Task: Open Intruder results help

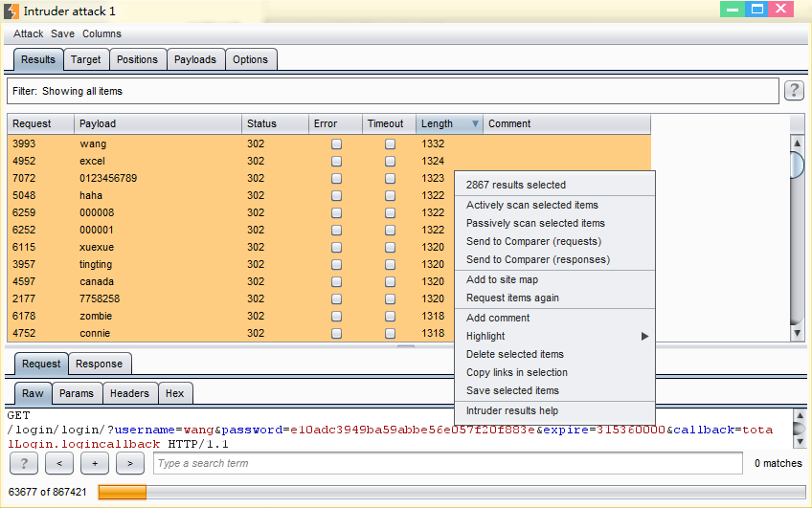Action: coord(554,410)
